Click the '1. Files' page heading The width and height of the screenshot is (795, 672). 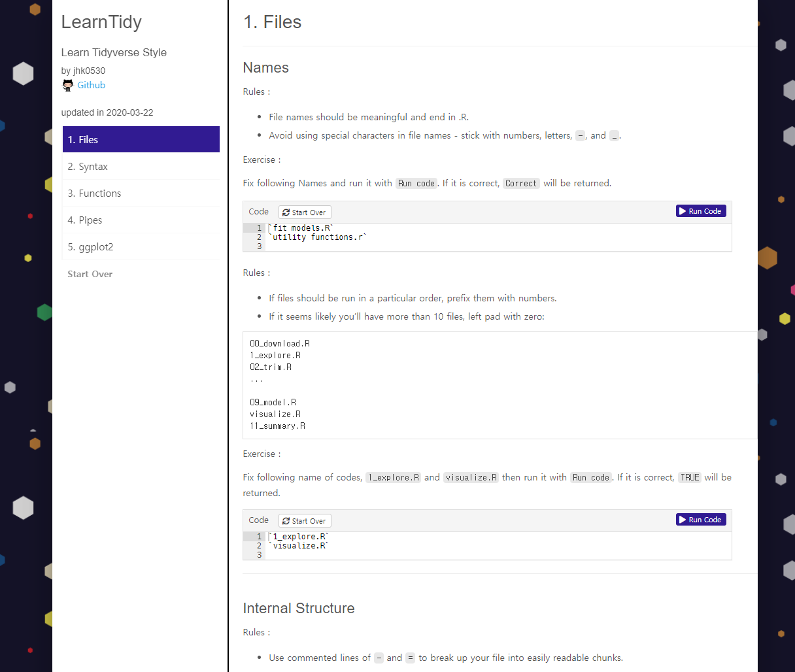tap(272, 22)
